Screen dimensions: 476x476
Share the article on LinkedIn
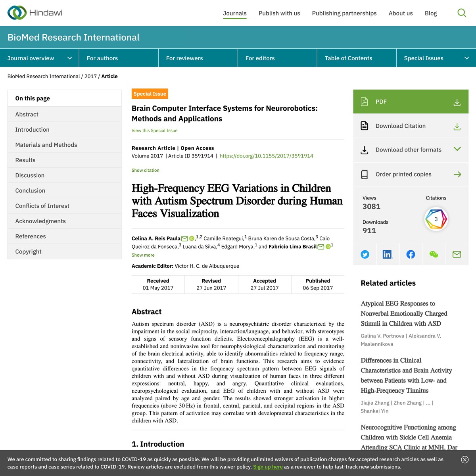pos(388,254)
